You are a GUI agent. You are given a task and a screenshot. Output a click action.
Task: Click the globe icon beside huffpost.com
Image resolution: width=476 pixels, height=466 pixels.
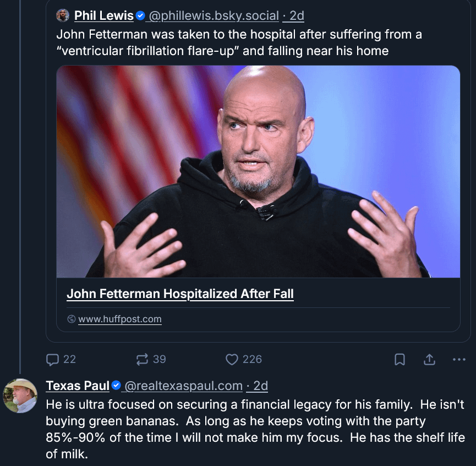coord(71,319)
